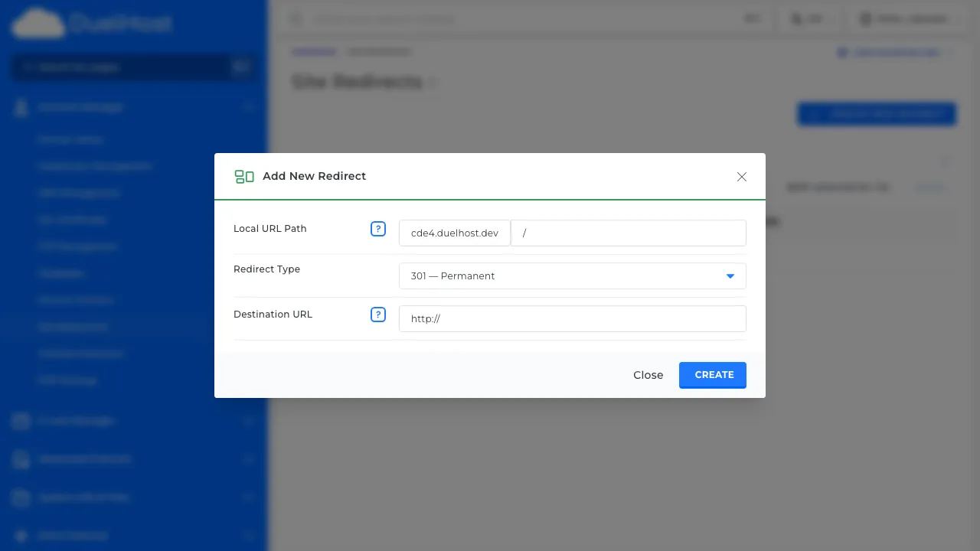Click the green redirect icon in the modal header

click(244, 176)
